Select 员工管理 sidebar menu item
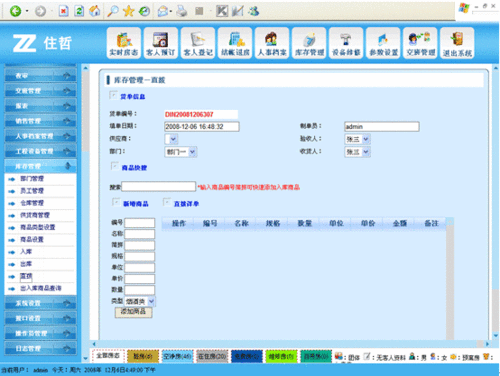This screenshot has width=500, height=376. point(32,191)
